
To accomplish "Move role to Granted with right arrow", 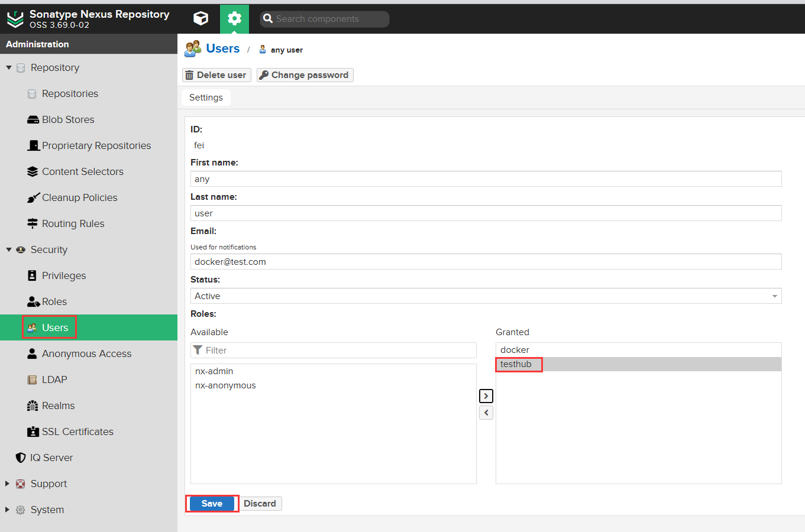I will (486, 396).
